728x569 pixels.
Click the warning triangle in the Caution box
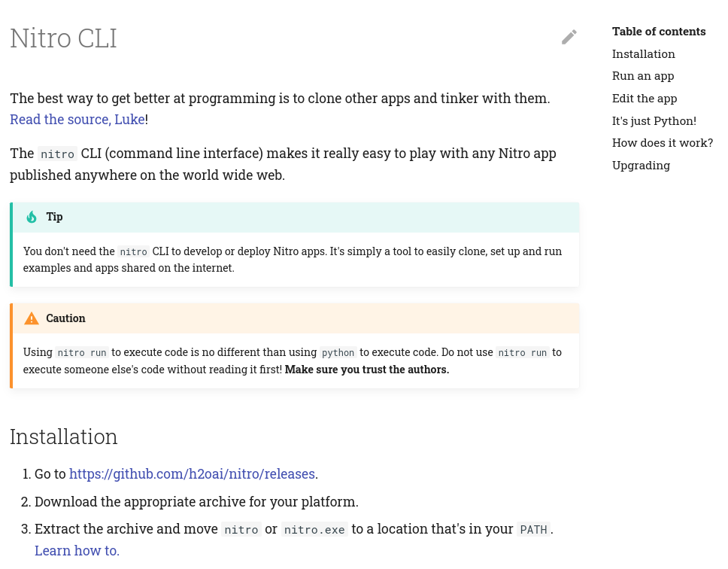[x=31, y=318]
